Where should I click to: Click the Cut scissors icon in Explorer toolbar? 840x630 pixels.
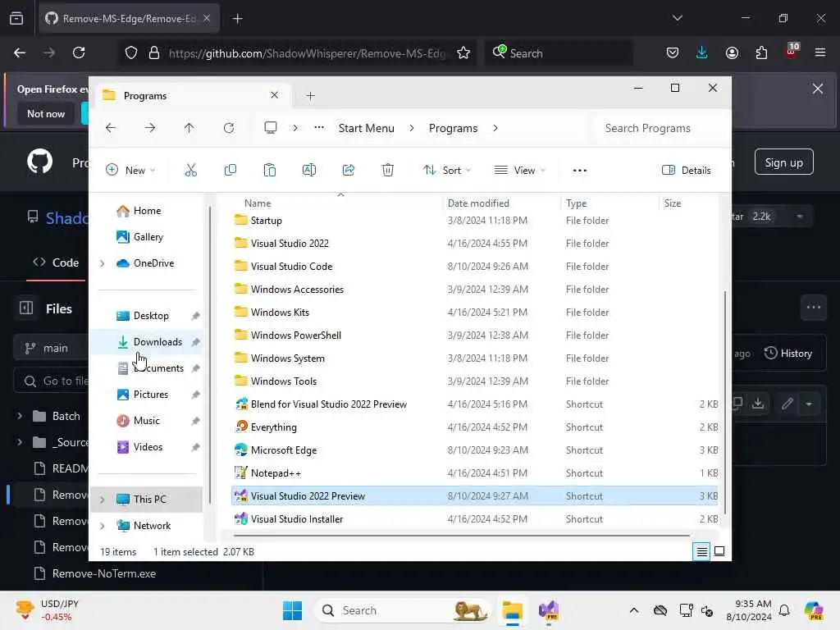click(190, 171)
